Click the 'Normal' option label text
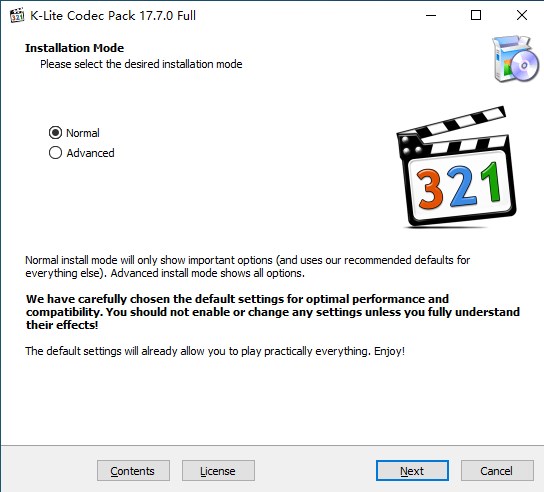 83,133
